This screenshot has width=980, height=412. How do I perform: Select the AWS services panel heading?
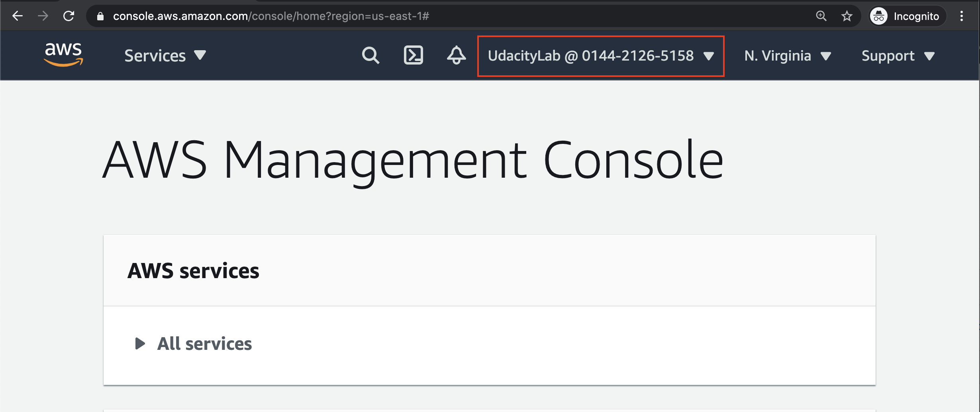[193, 271]
